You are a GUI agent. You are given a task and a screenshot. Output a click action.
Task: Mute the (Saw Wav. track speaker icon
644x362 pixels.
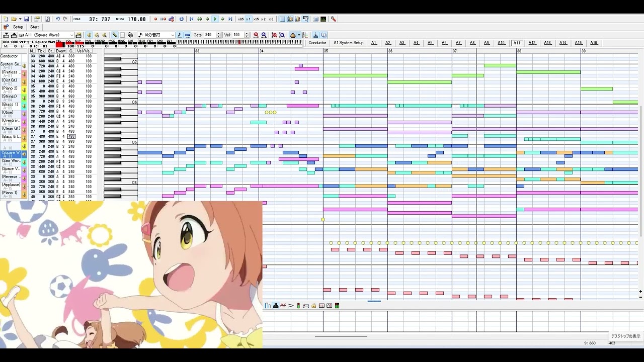[24, 162]
